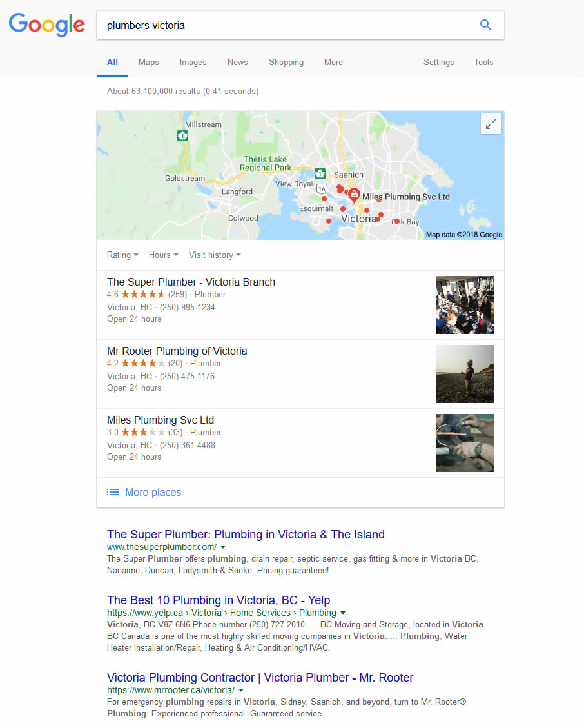Switch to the Images tab

coord(193,62)
